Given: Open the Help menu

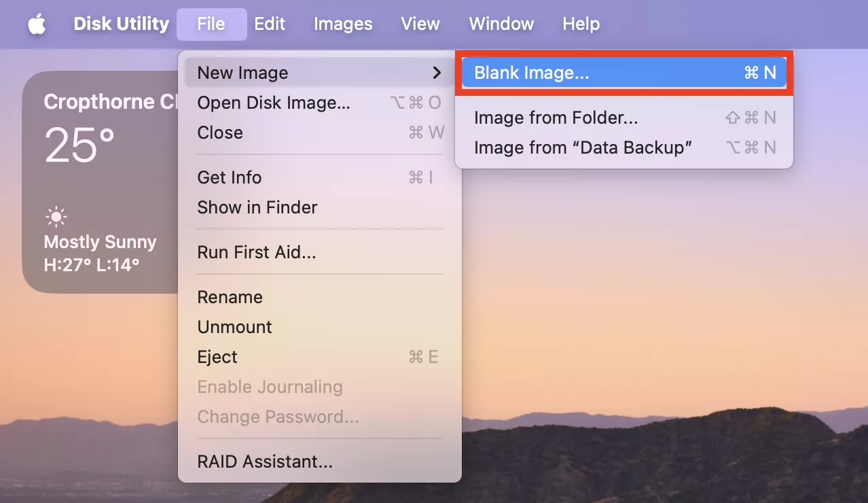Looking at the screenshot, I should click(x=581, y=24).
